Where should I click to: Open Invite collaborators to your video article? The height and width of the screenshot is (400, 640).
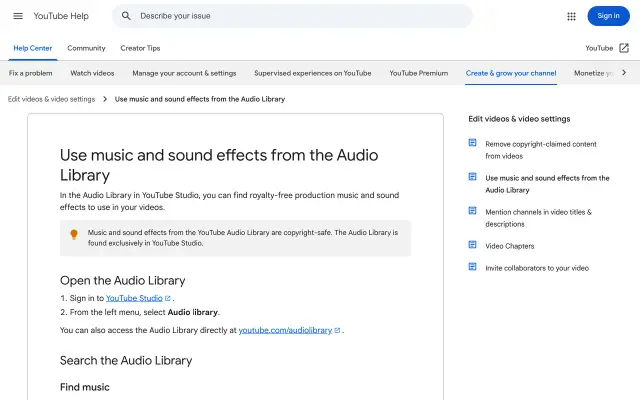click(x=537, y=268)
